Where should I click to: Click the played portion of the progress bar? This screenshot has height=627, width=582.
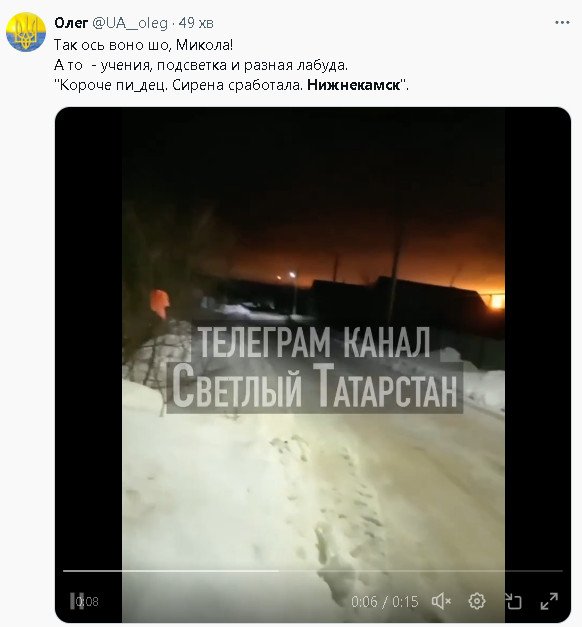[x=171, y=571]
